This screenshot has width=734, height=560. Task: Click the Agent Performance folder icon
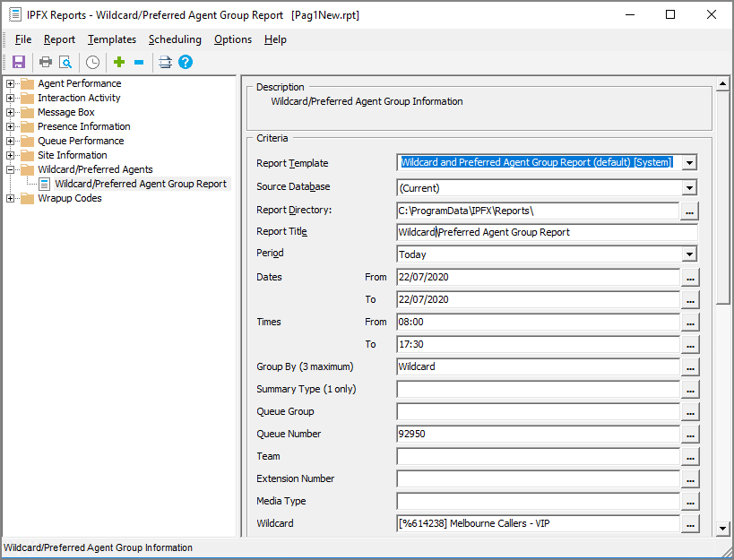pyautogui.click(x=28, y=83)
